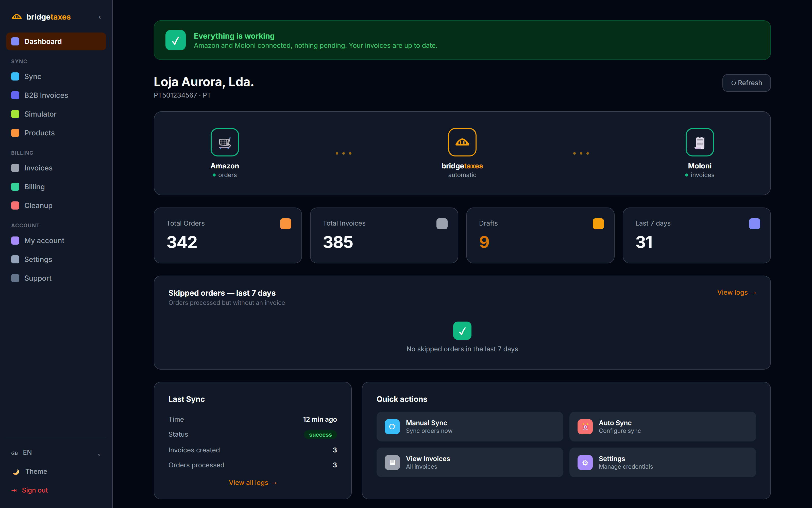Click the no skipped orders checkmark icon
The height and width of the screenshot is (508, 812).
(x=462, y=331)
